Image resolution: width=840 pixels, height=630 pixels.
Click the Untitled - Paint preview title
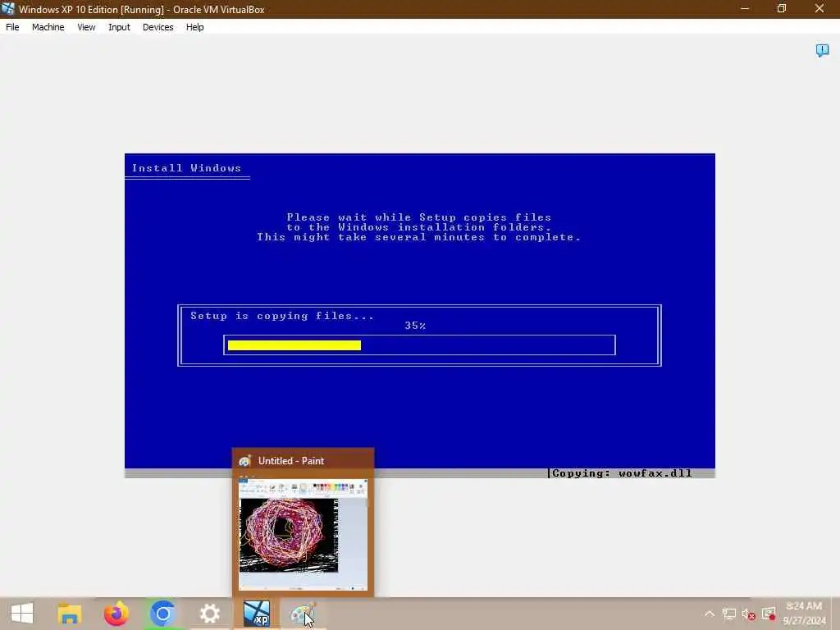click(x=291, y=461)
